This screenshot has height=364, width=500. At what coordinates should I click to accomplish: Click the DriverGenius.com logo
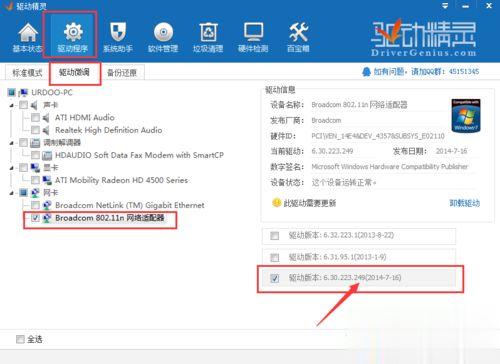pyautogui.click(x=423, y=37)
